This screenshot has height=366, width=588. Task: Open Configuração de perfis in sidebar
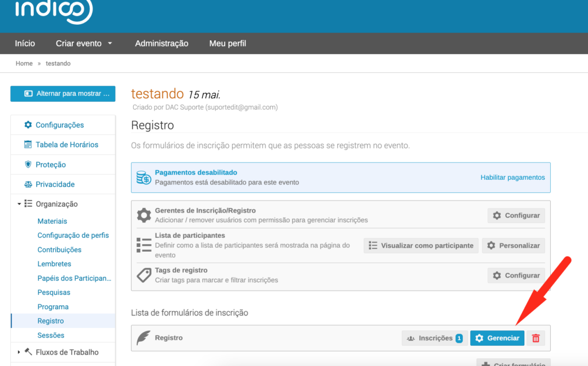pos(73,236)
